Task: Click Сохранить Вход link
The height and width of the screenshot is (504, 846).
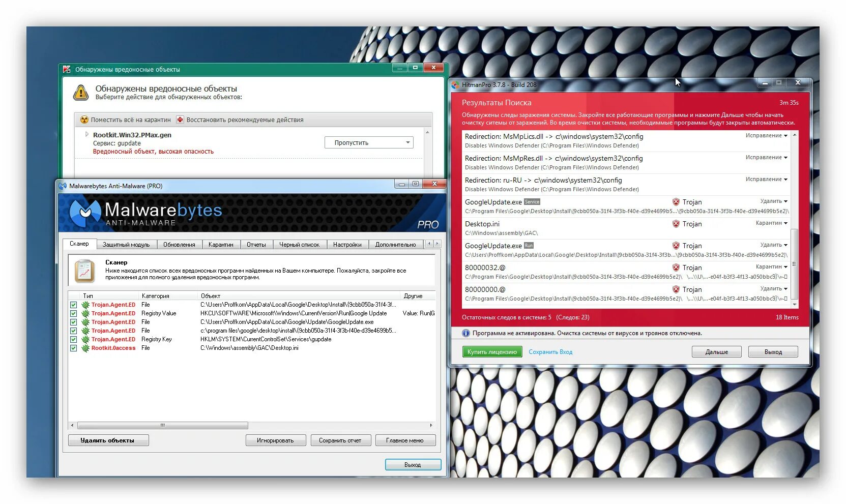Action: click(550, 352)
